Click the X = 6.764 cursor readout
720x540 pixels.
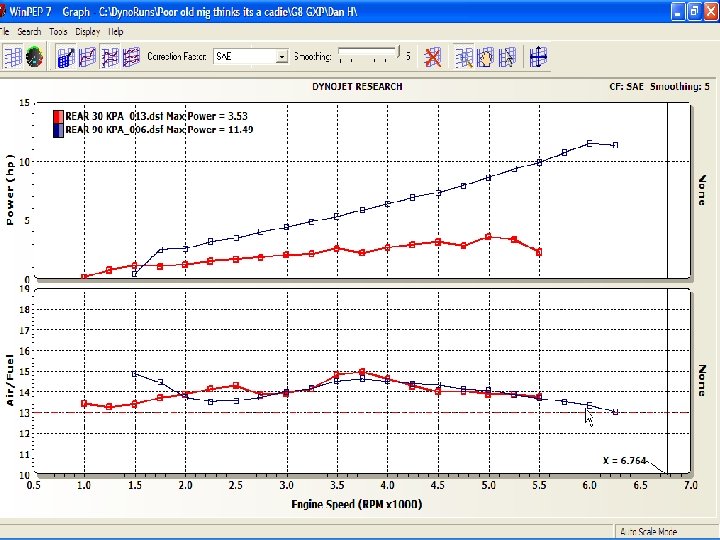click(625, 461)
